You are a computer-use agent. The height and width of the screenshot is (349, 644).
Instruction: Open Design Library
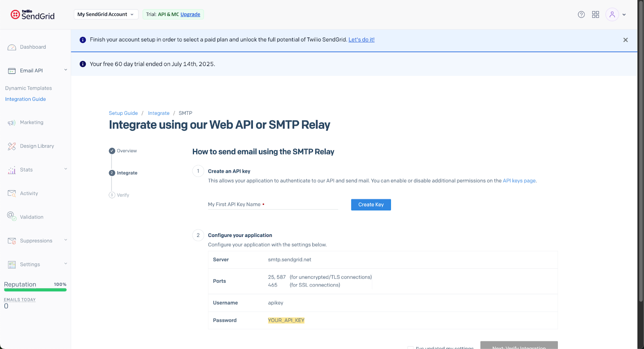click(37, 146)
